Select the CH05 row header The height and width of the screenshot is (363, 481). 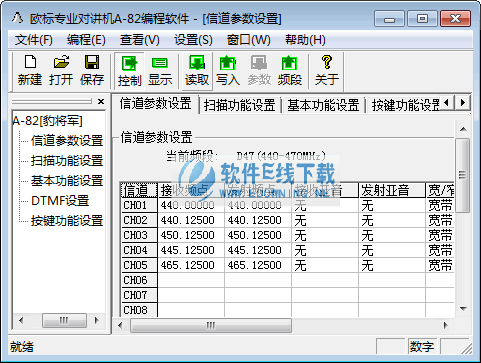point(139,265)
